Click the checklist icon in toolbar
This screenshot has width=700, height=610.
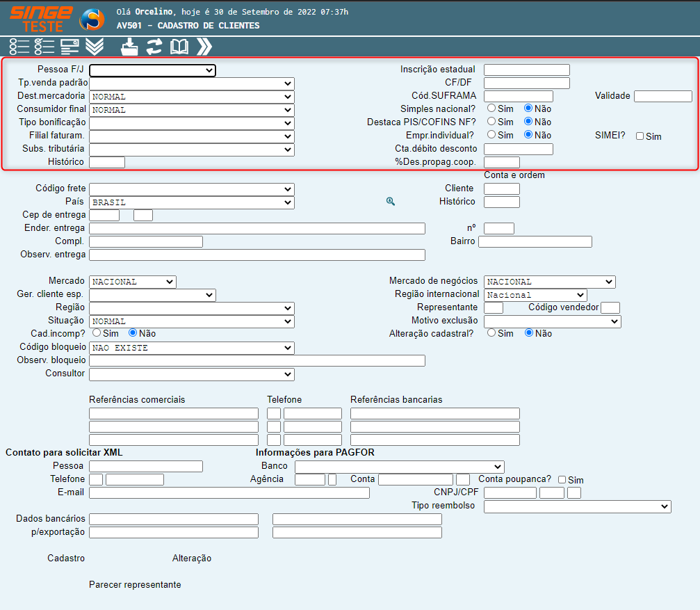44,47
